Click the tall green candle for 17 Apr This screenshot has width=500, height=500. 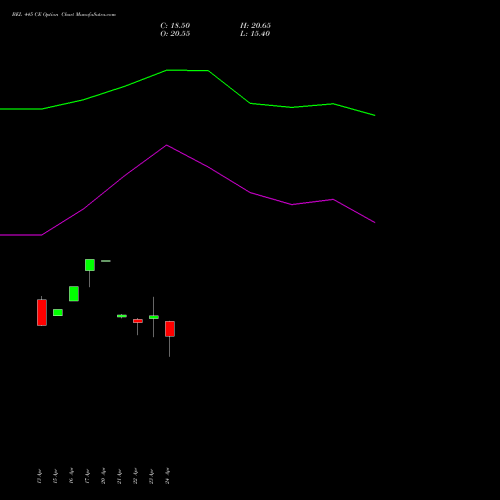(x=90, y=265)
